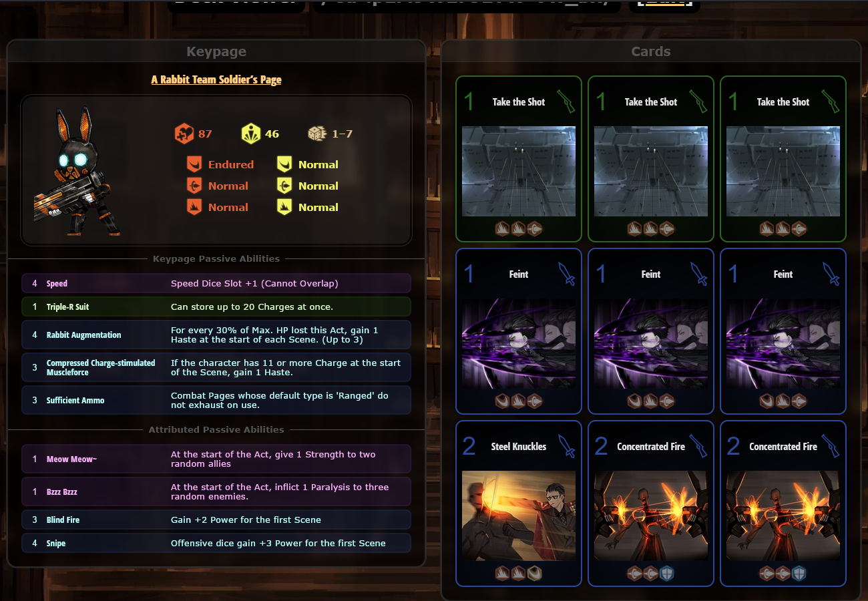868x601 pixels.
Task: Click the Cards panel header
Action: pyautogui.click(x=651, y=51)
